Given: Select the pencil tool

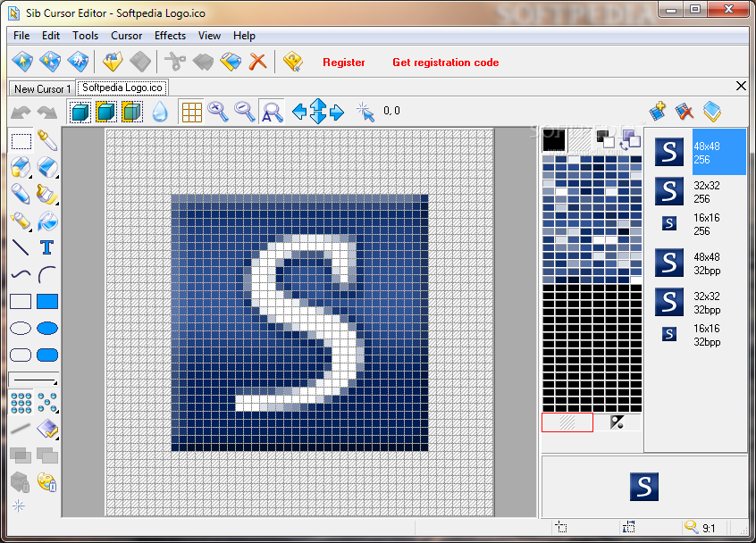Looking at the screenshot, I should pyautogui.click(x=21, y=194).
